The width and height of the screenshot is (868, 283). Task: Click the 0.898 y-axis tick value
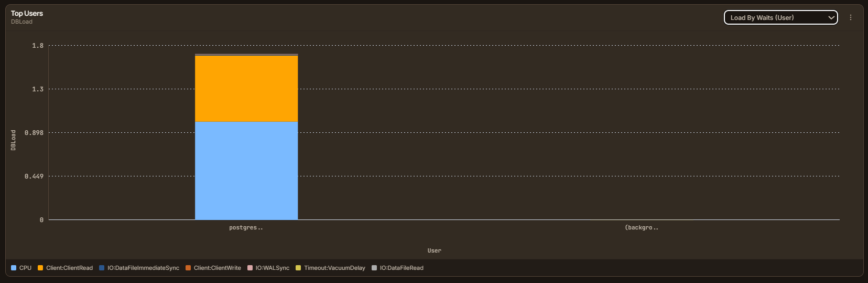pyautogui.click(x=34, y=133)
